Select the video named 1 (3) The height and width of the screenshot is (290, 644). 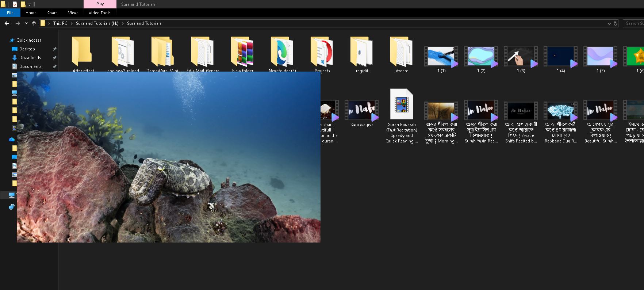click(x=521, y=59)
